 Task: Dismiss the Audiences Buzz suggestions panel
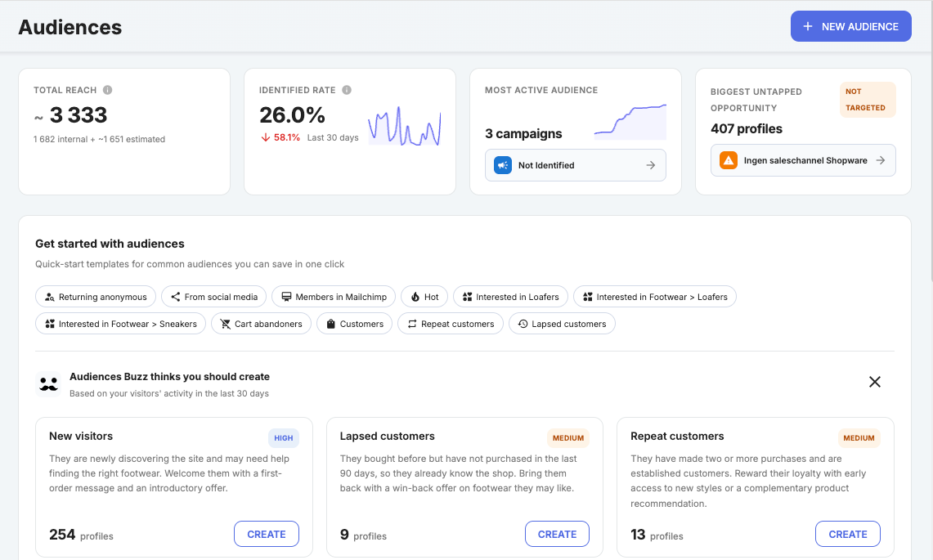pyautogui.click(x=874, y=382)
